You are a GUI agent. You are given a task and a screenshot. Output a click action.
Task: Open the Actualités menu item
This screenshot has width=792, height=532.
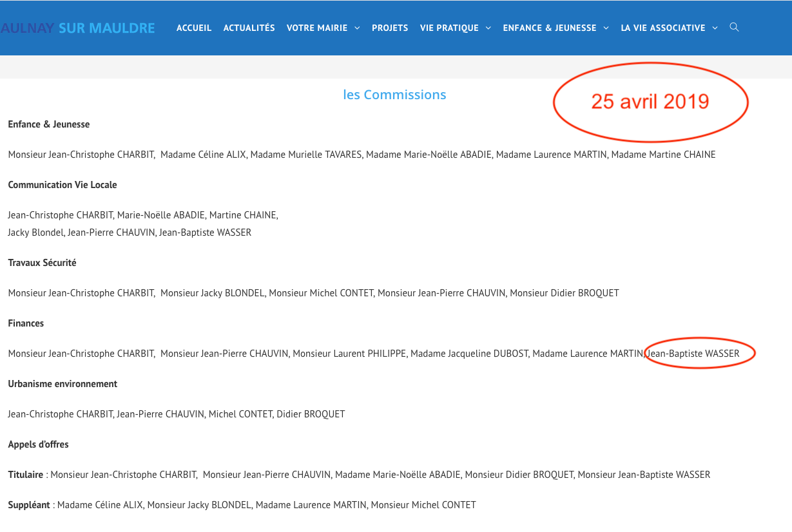point(249,28)
